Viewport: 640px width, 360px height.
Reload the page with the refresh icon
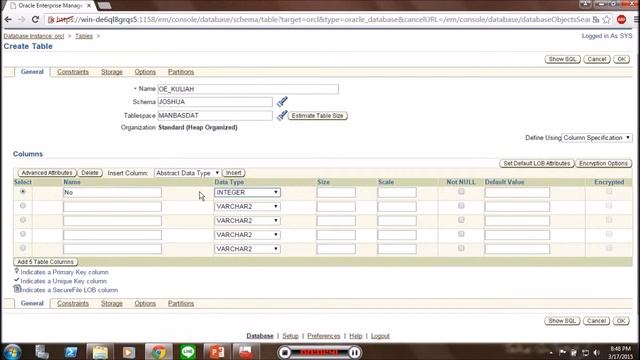coord(36,19)
